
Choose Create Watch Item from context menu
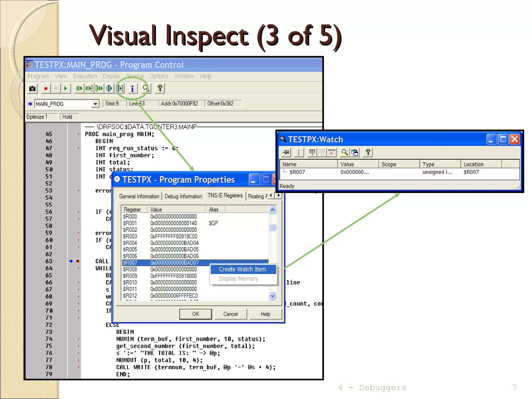243,269
